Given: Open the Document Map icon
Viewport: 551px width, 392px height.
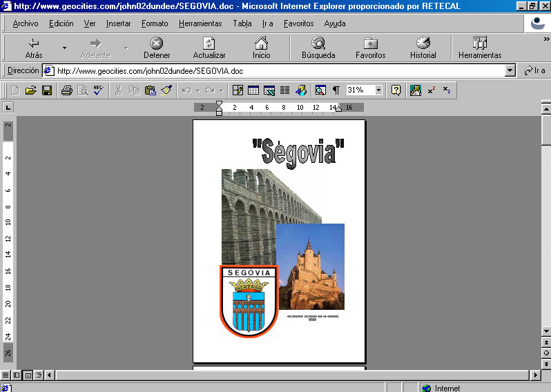Looking at the screenshot, I should click(320, 90).
